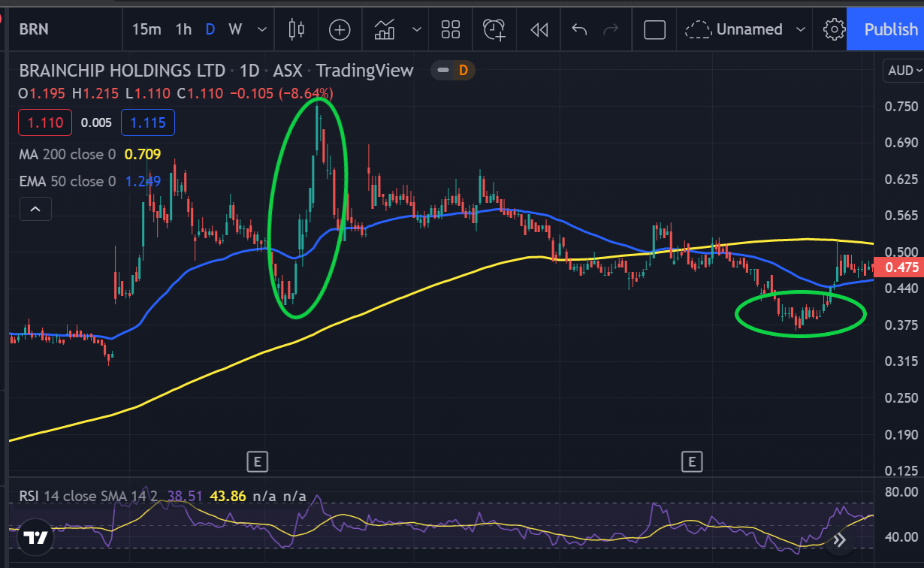Open the select layout square icon
Viewport: 924px width, 568px height.
pos(655,29)
